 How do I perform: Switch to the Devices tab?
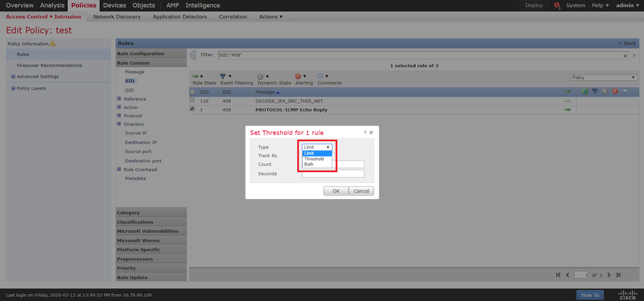tap(114, 5)
